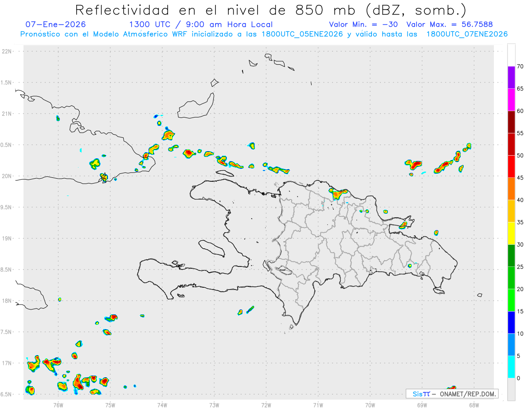Click the '6.5N' latitude axis label

(7, 394)
